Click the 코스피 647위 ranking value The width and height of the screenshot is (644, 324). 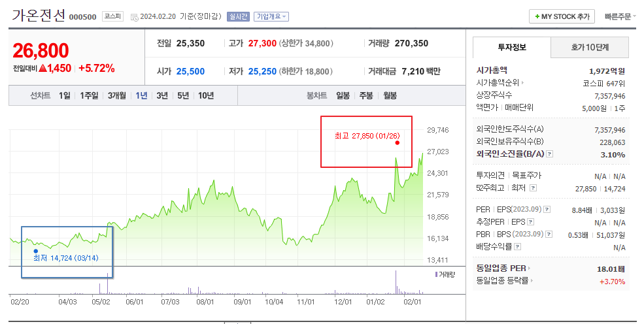tap(603, 83)
